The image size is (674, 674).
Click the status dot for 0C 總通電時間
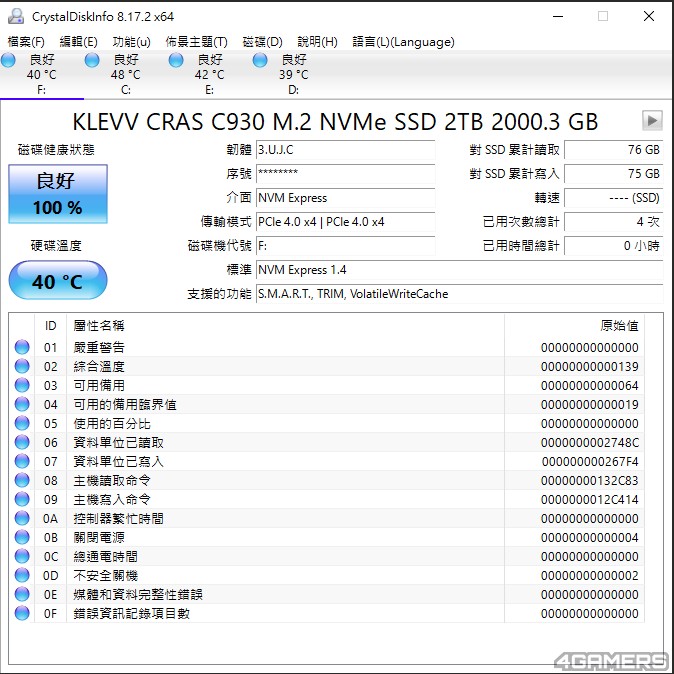pyautogui.click(x=22, y=556)
